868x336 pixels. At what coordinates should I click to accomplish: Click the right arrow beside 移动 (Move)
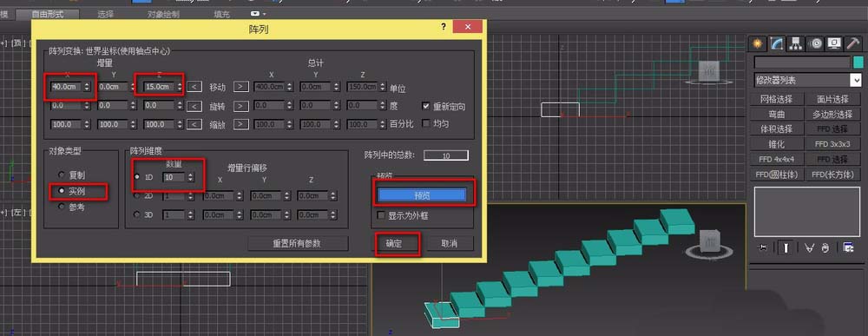[240, 86]
